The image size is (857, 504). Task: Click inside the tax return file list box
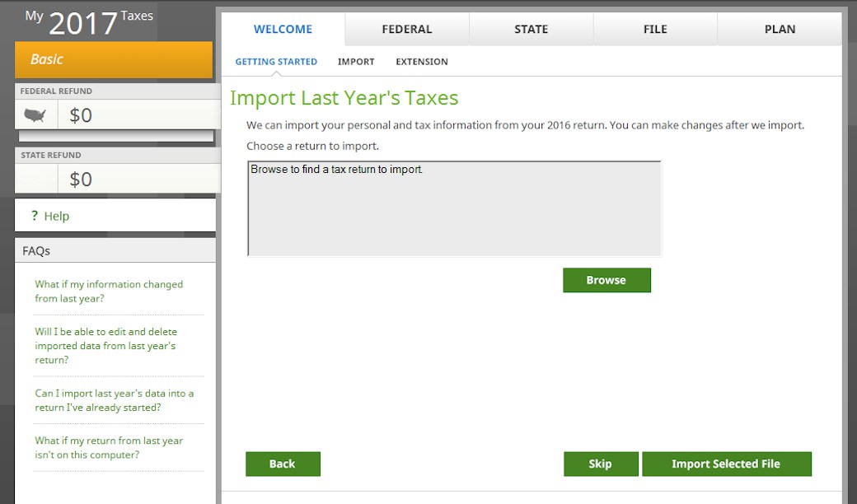click(454, 210)
